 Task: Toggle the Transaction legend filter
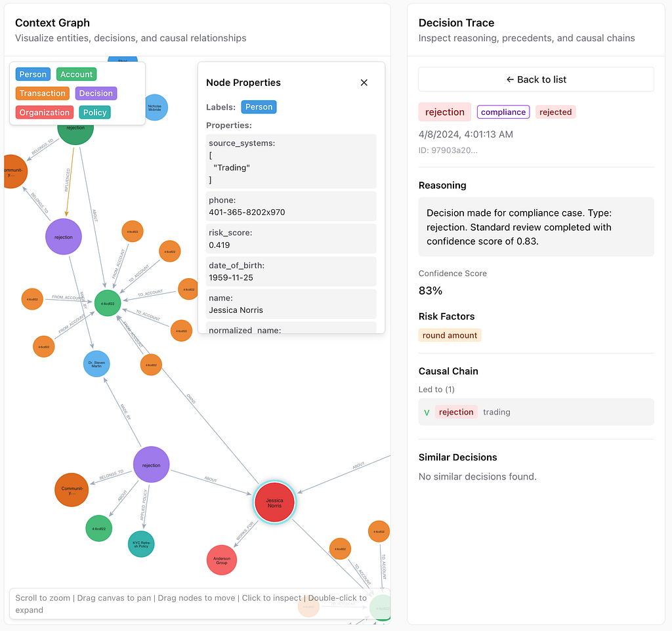42,93
